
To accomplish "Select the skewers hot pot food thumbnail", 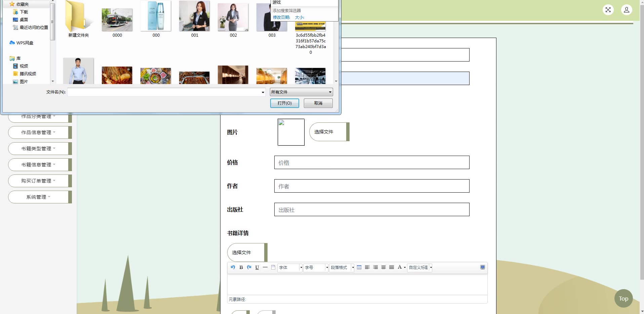I will [117, 75].
